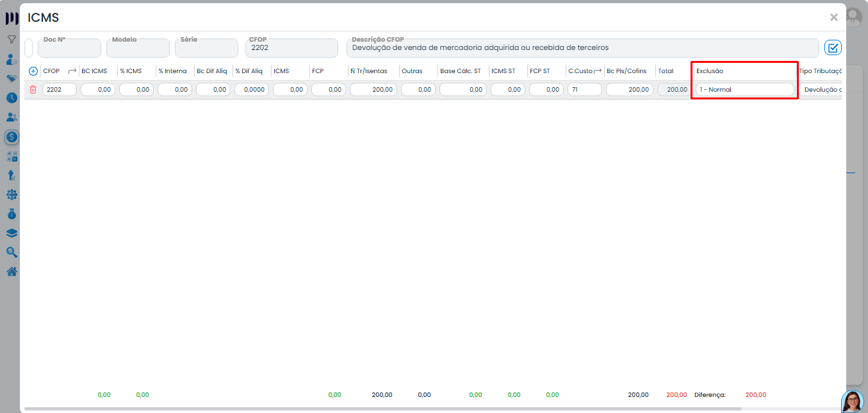Select the dollar sign sidebar module
This screenshot has width=868, height=413.
tap(12, 137)
